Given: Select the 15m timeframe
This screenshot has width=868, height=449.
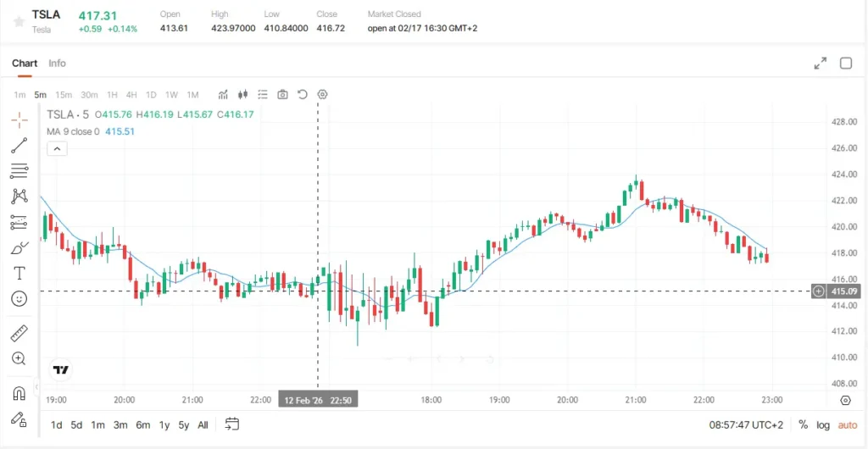Looking at the screenshot, I should coord(63,95).
